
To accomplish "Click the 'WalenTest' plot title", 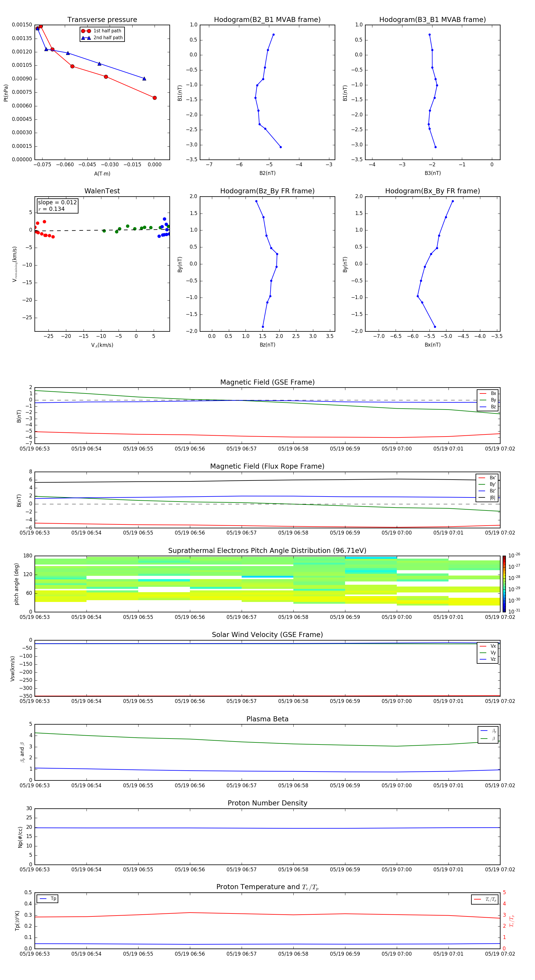I will 102,191.
